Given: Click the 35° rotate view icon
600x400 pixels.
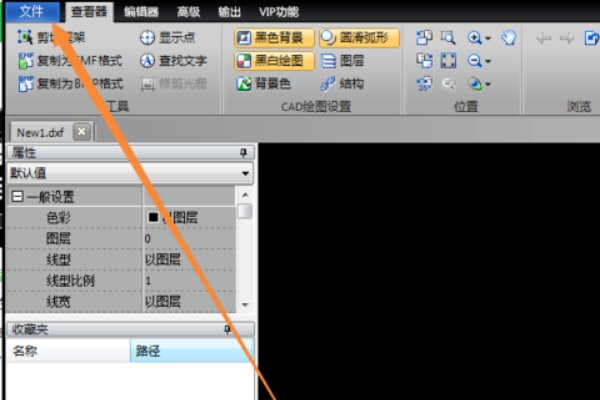Looking at the screenshot, I should [x=424, y=83].
